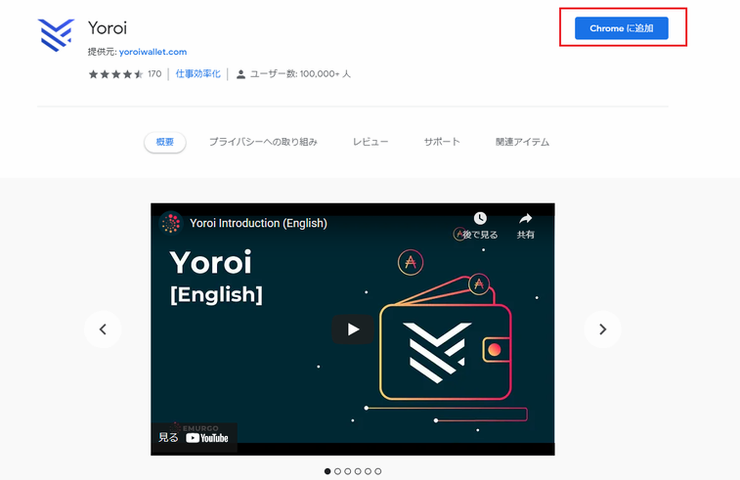Select the fifth carousel dot
Screen dimensions: 740x480
tap(368, 471)
